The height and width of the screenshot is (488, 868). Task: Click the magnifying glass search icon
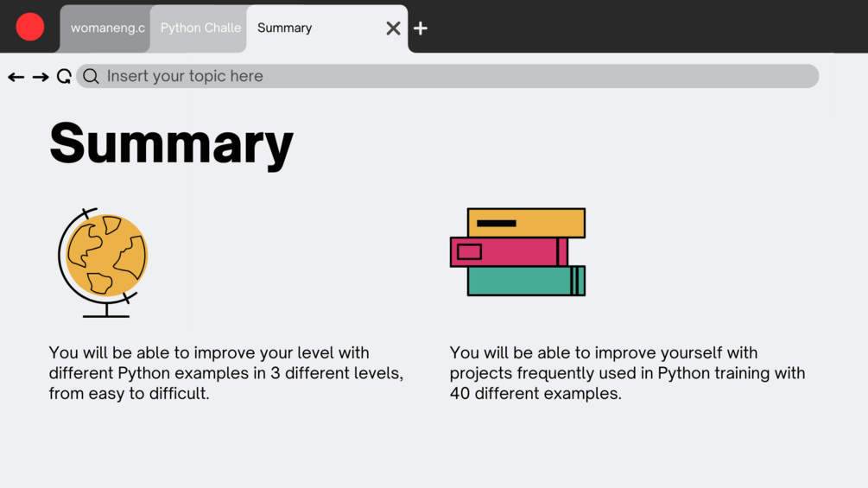[92, 76]
